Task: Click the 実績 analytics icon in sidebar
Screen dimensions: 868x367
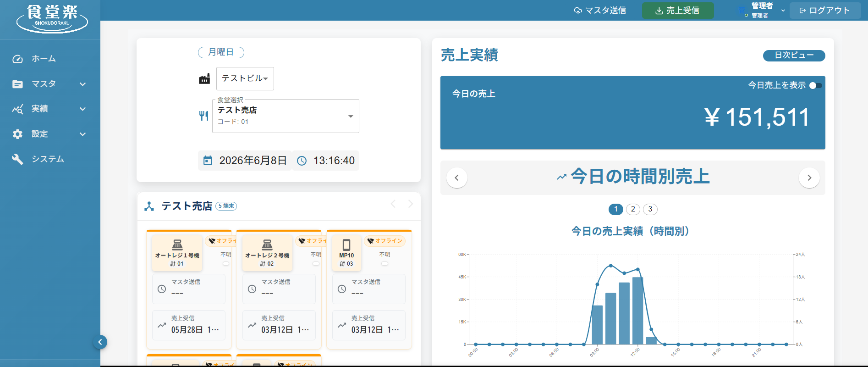Action: [x=17, y=109]
